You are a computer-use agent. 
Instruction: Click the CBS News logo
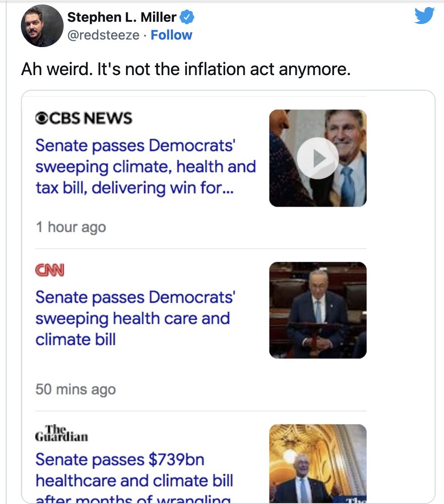tap(84, 118)
